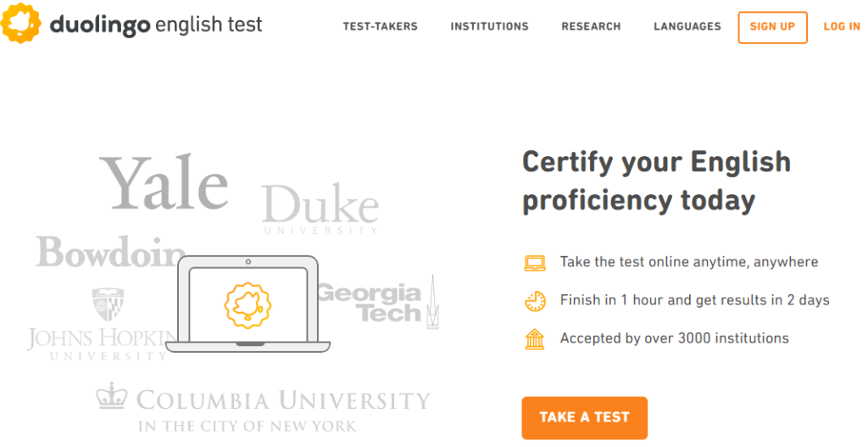Open the Test-Takers menu
Screen dimensions: 868x447
pos(380,26)
